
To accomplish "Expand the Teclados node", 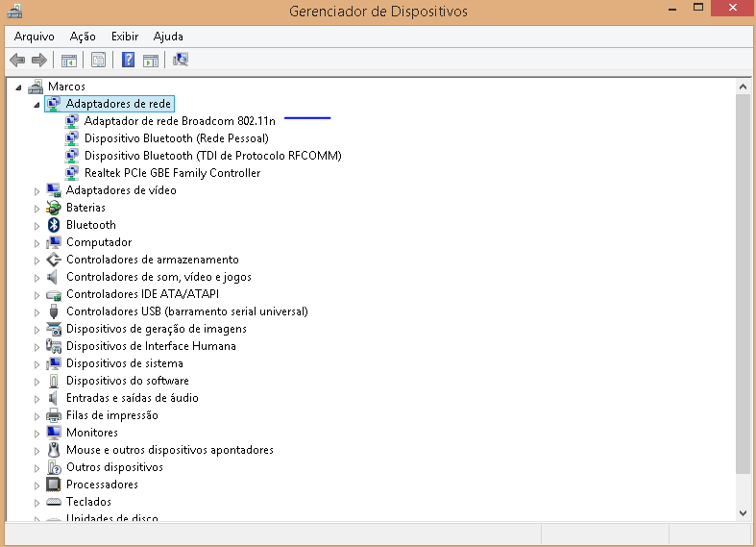I will (37, 503).
